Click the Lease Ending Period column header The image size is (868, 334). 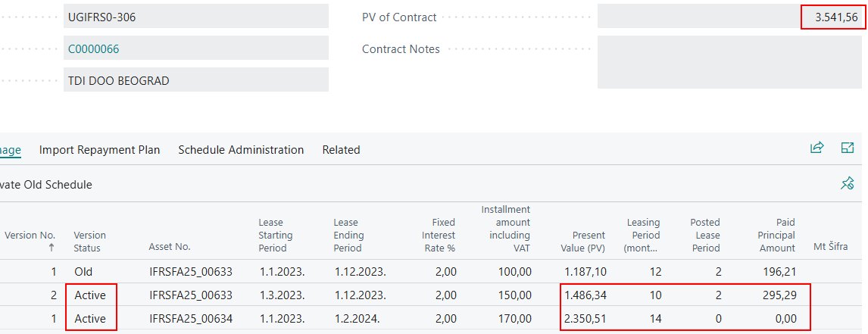348,235
